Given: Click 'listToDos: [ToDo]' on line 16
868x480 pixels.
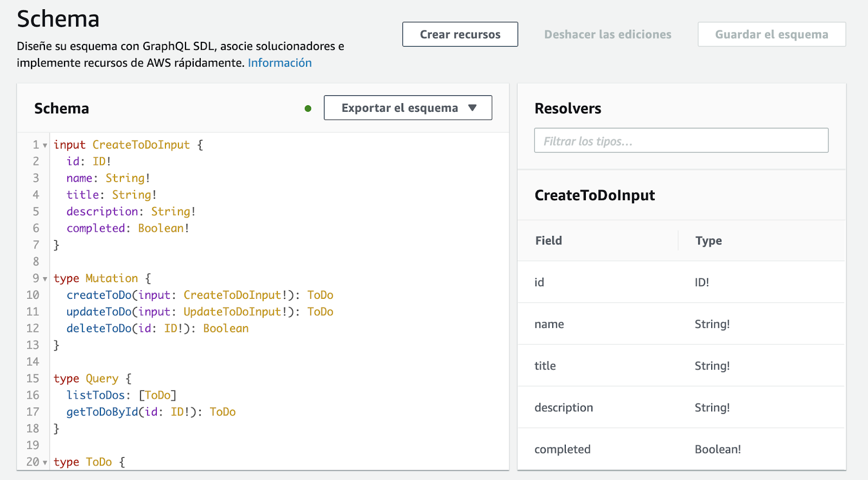Looking at the screenshot, I should pos(122,395).
